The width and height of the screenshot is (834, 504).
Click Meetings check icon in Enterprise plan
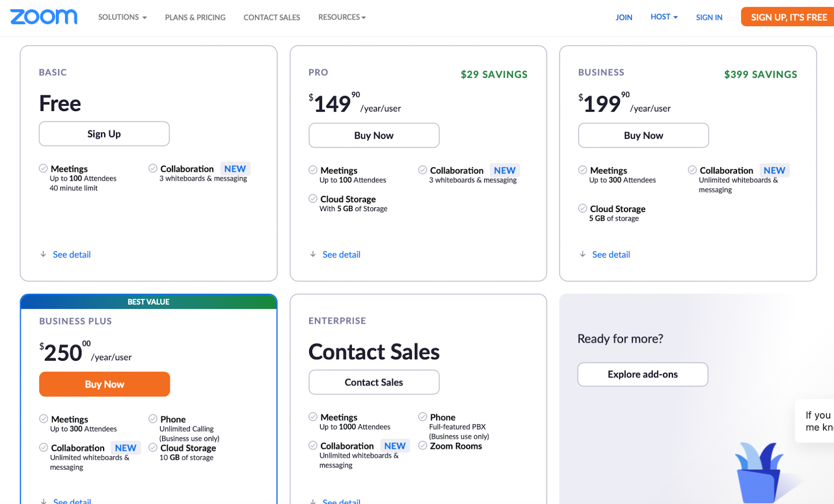(313, 417)
